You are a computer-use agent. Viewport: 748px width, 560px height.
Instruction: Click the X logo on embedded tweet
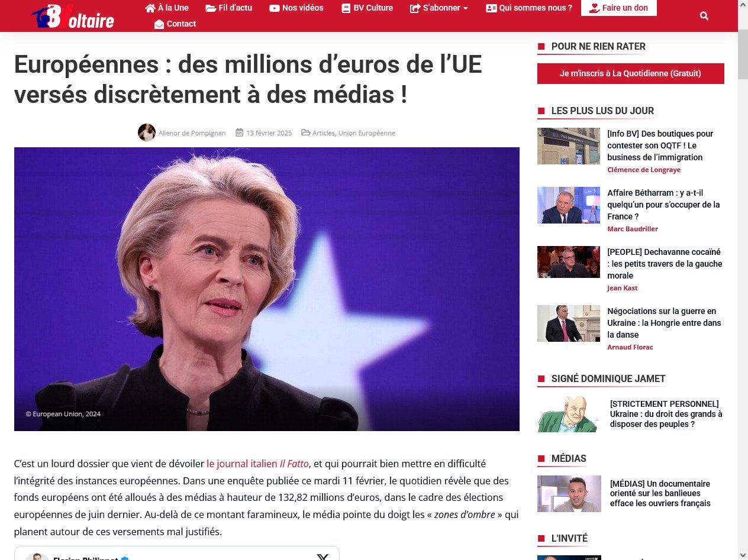323,557
